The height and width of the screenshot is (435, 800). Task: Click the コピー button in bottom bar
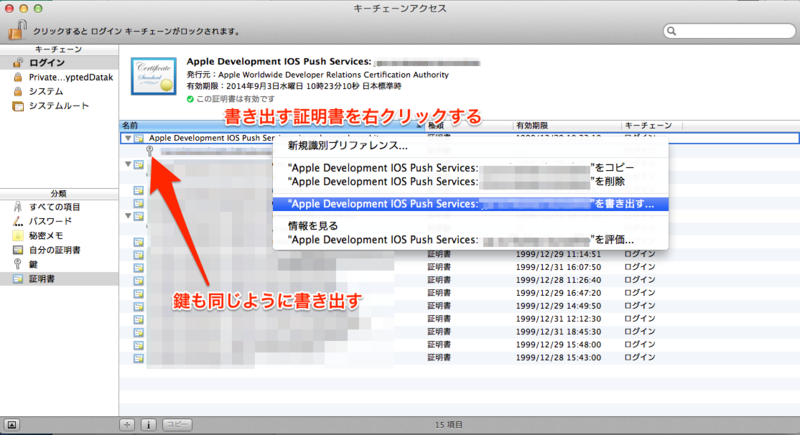pyautogui.click(x=178, y=424)
